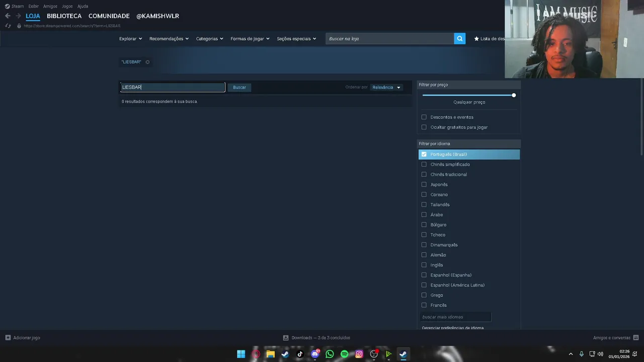This screenshot has width=644, height=362.
Task: Open the Relevância sort dropdown
Action: [x=386, y=87]
